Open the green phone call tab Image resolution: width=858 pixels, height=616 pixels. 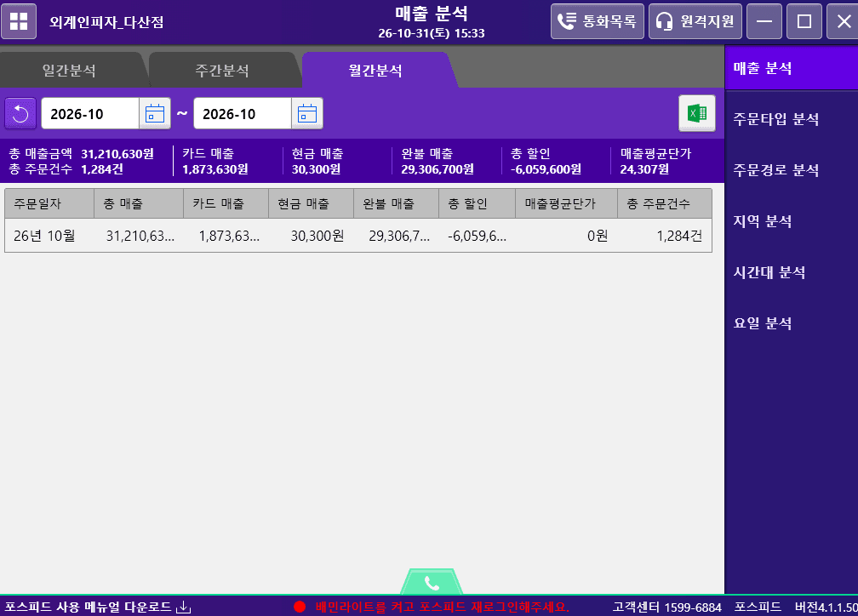432,582
